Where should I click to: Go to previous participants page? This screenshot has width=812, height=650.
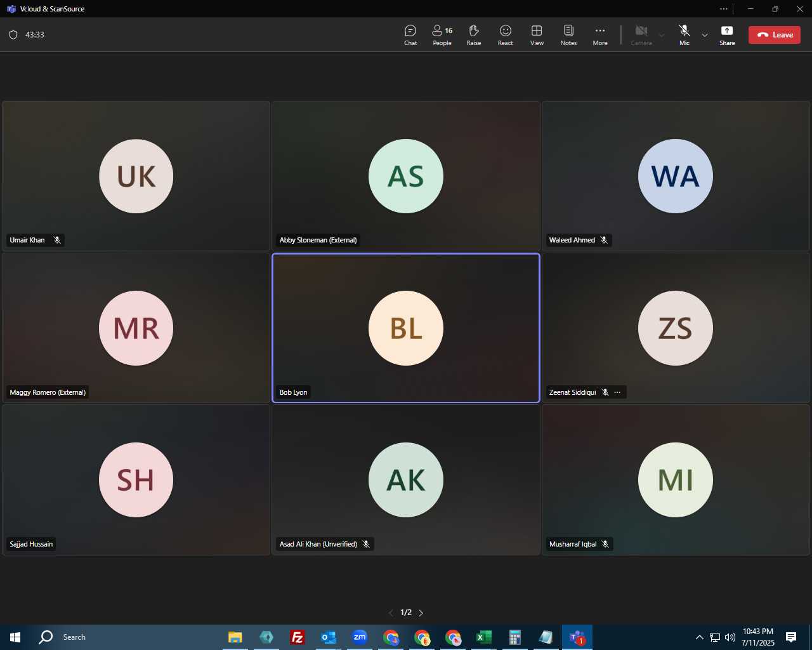391,613
